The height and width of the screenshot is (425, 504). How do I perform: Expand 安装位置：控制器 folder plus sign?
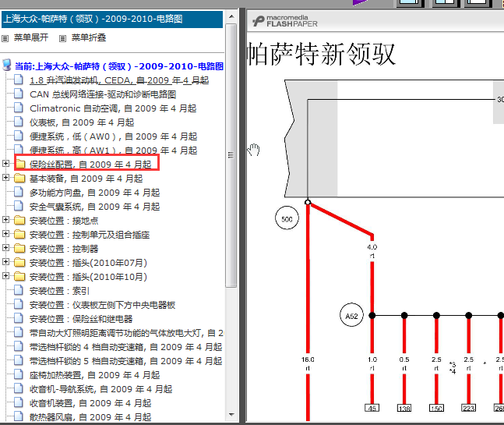(5, 248)
